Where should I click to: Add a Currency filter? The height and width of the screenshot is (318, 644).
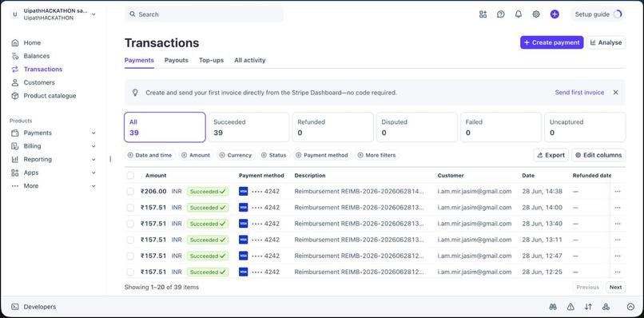[236, 155]
